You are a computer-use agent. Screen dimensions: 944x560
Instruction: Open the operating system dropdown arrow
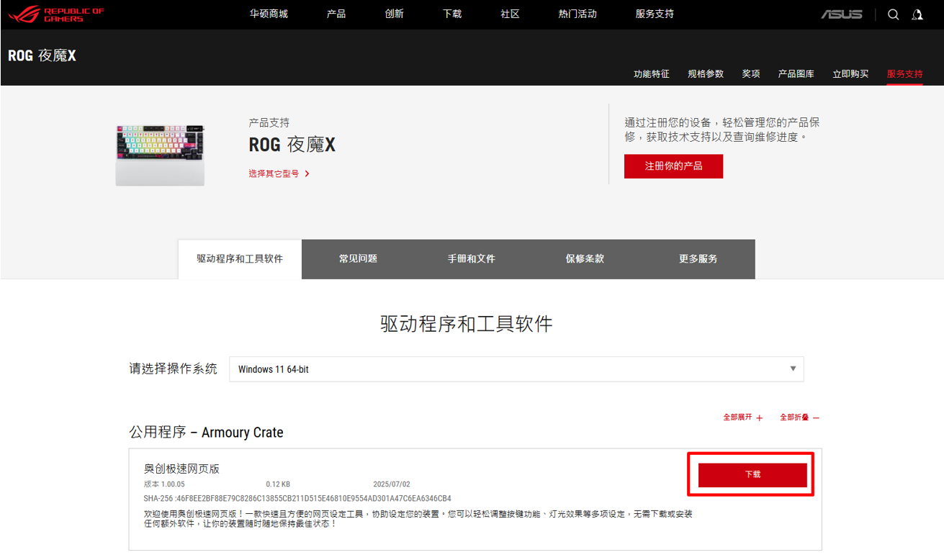point(793,369)
